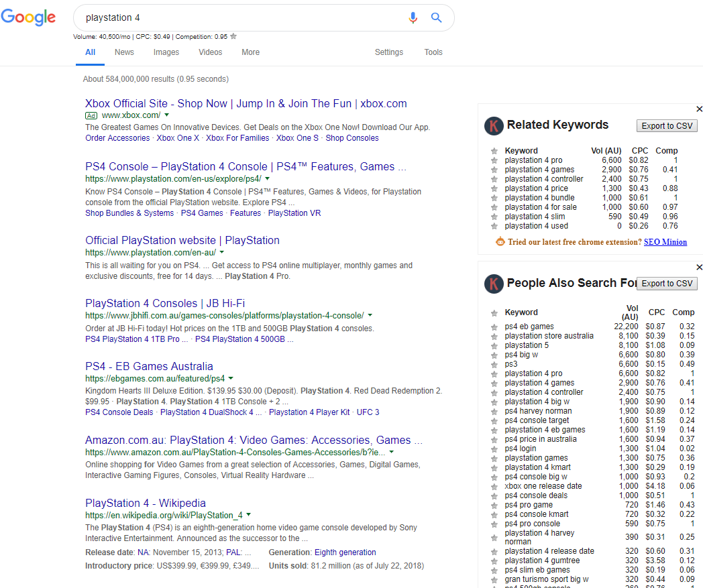The width and height of the screenshot is (703, 588).
Task: Open PS4 - EB Games Australia result
Action: [x=149, y=366]
